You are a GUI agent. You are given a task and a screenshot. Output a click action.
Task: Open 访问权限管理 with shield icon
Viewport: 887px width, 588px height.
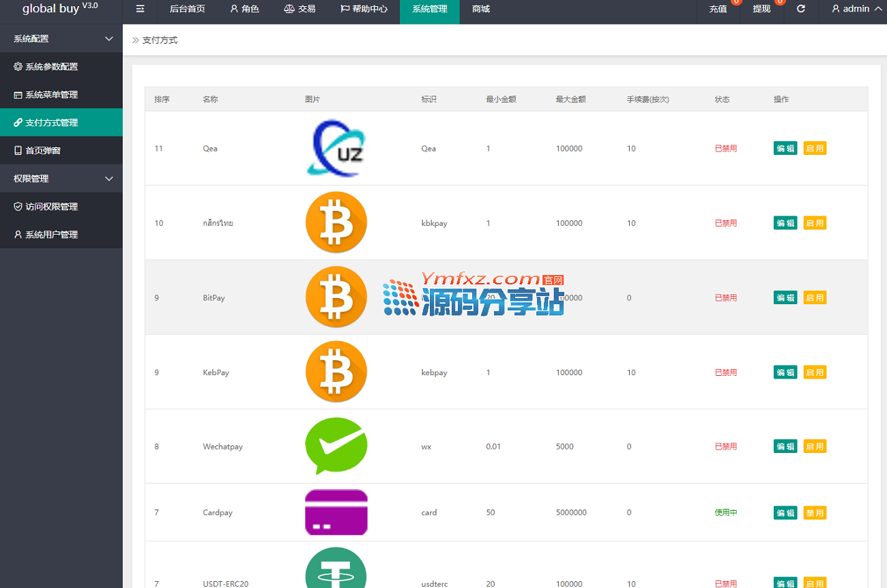(x=51, y=207)
